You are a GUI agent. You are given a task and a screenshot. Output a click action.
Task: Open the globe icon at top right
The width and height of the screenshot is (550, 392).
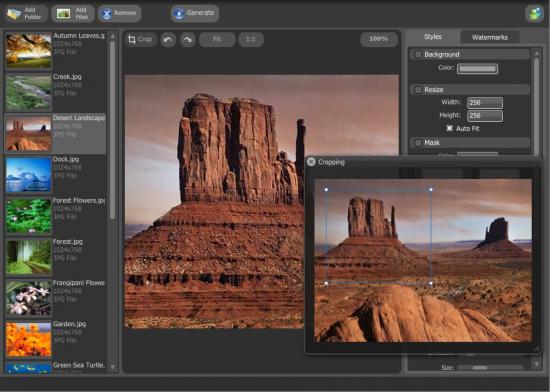[x=534, y=14]
